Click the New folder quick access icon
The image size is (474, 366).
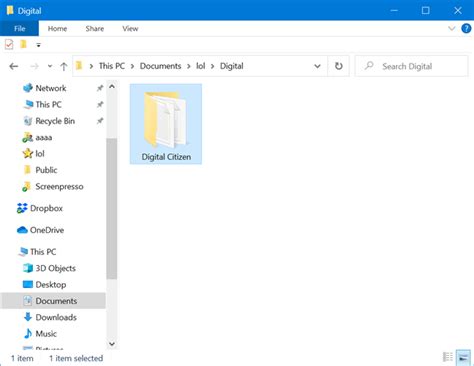pyautogui.click(x=23, y=44)
